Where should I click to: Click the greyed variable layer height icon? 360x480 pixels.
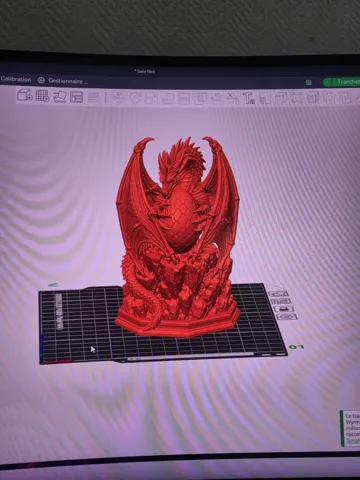(94, 97)
